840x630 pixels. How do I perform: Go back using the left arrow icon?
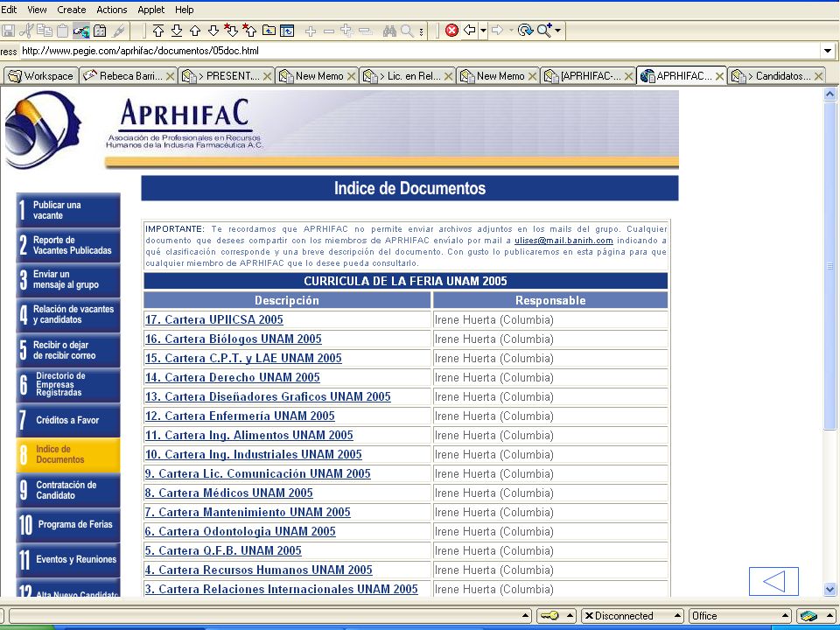[470, 31]
